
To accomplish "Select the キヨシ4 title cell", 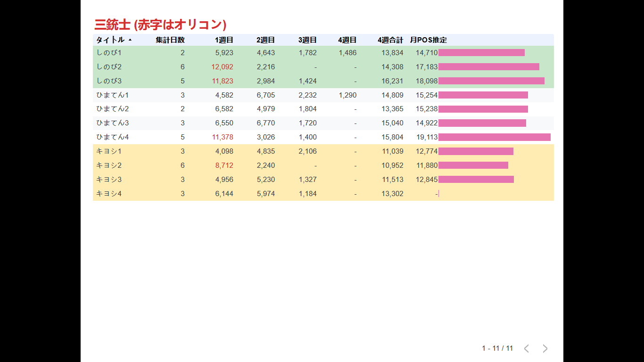I will (109, 194).
